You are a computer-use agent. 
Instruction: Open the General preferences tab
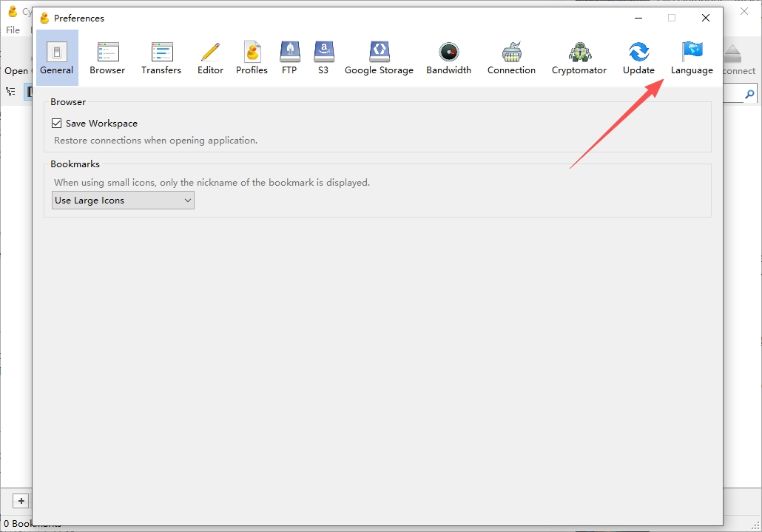pos(57,58)
